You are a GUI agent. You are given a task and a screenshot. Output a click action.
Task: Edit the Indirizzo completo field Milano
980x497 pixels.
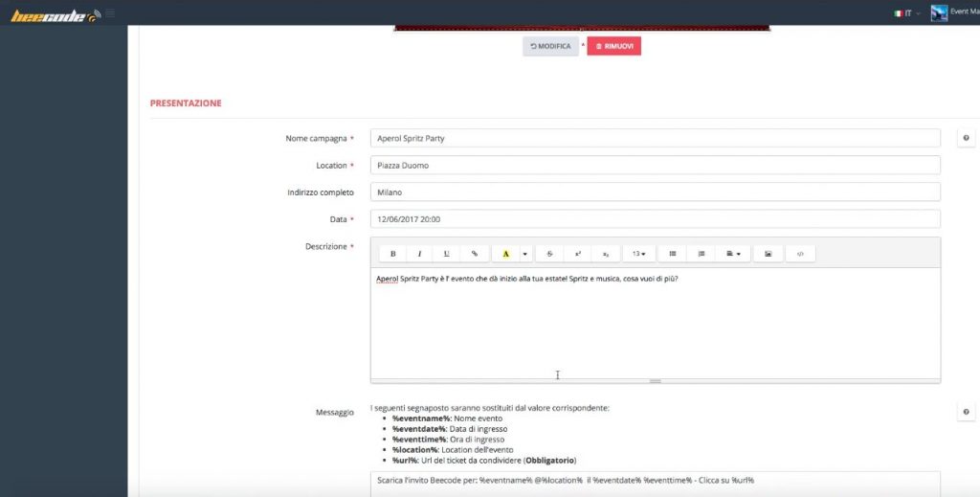[x=655, y=192]
